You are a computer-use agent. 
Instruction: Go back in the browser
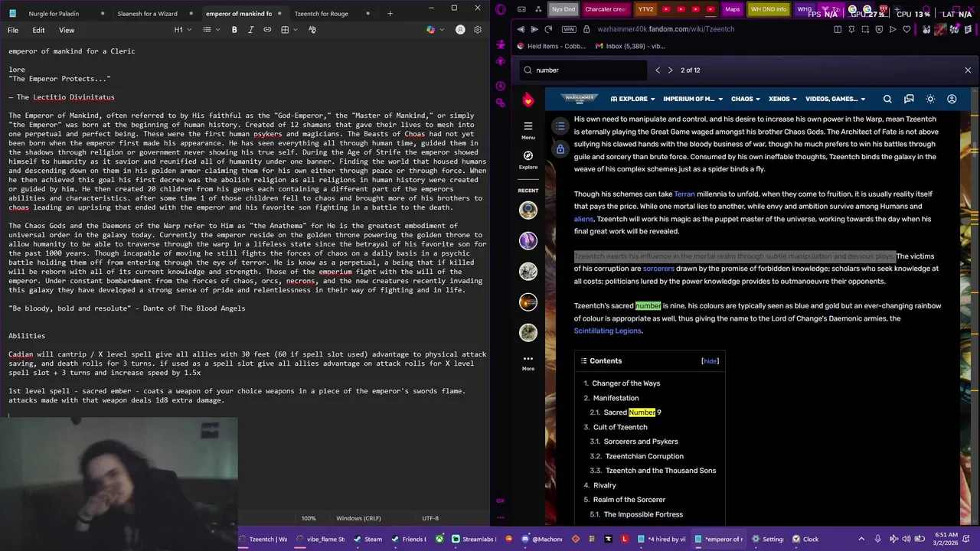click(x=521, y=29)
